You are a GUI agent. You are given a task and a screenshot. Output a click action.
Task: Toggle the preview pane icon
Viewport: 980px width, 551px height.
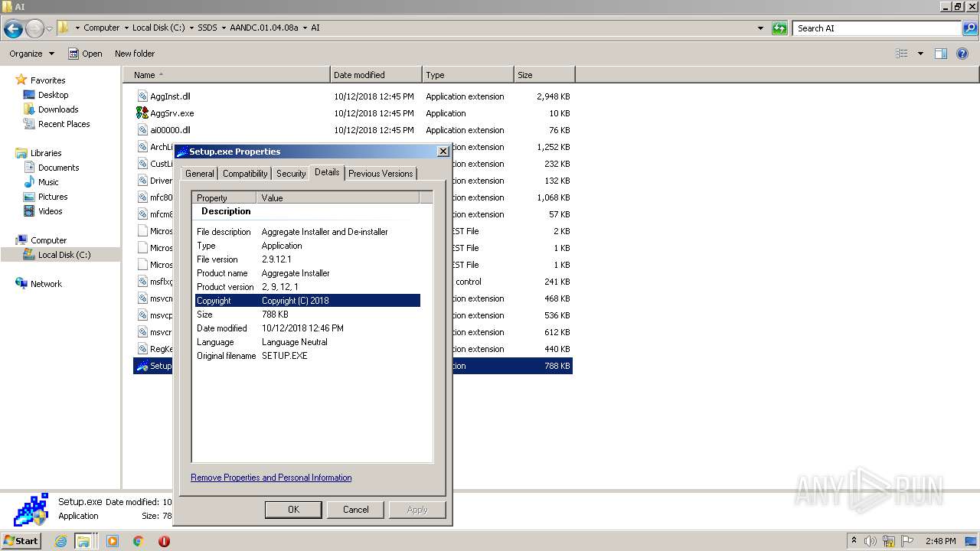click(x=941, y=54)
